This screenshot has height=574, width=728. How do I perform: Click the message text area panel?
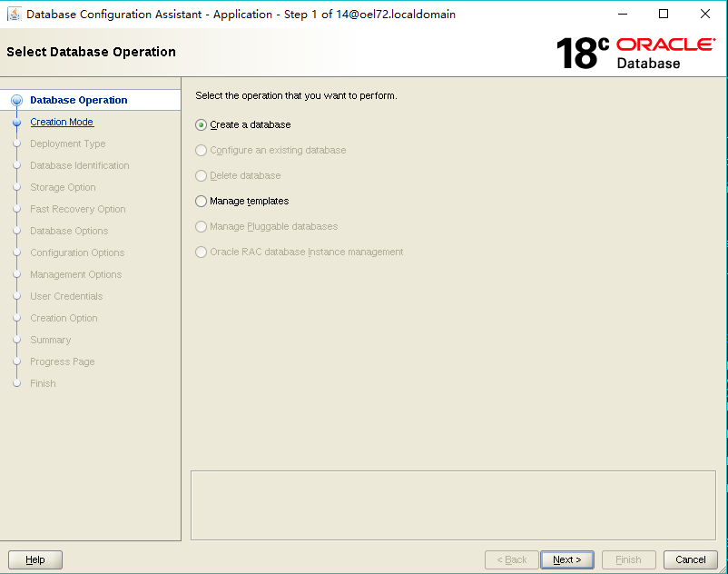pyautogui.click(x=453, y=505)
